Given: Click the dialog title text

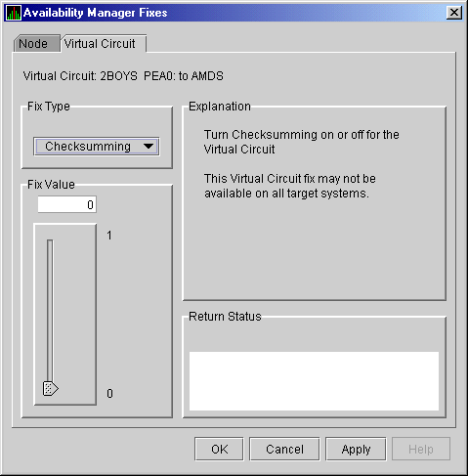Looking at the screenshot, I should coord(96,13).
